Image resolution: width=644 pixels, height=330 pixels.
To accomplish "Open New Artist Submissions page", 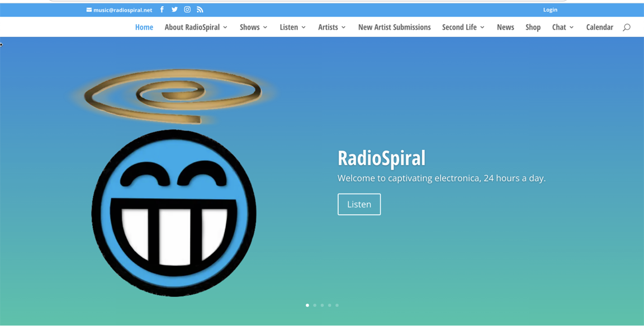I will click(x=394, y=27).
